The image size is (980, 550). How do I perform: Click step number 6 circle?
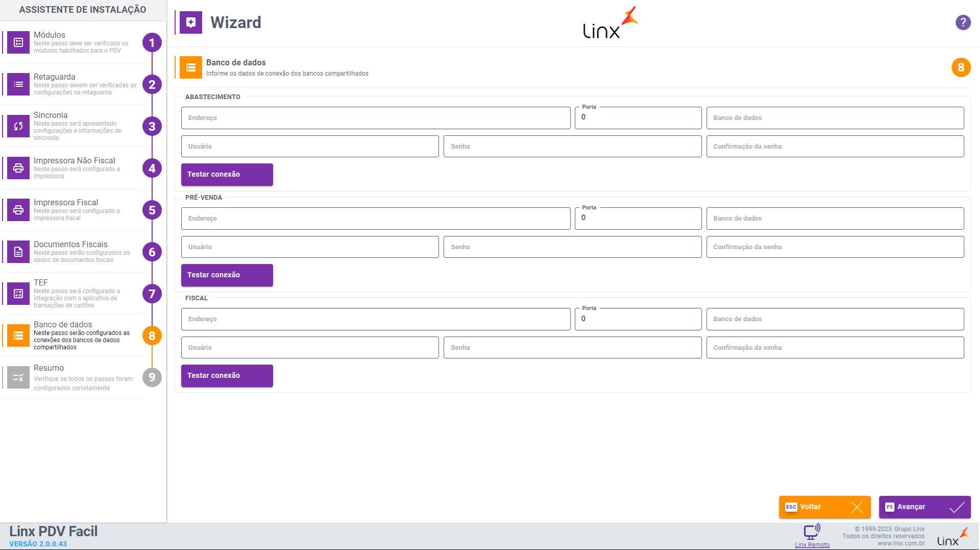152,252
